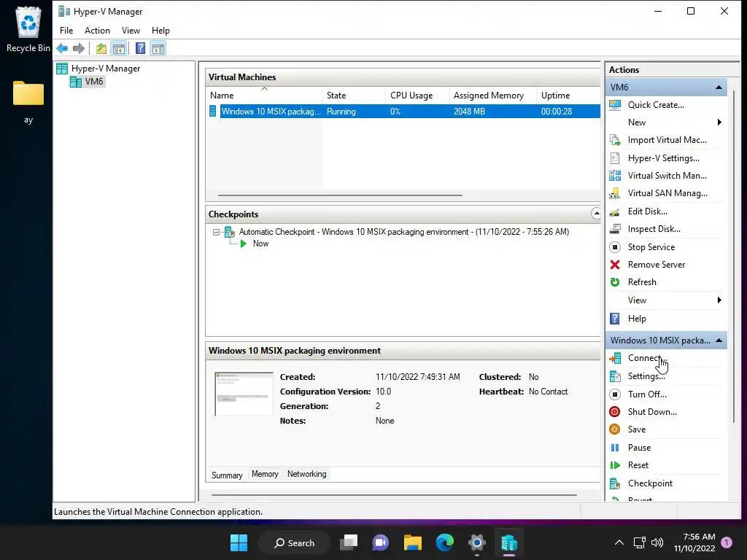Screen dimensions: 747x560
Task: Switch to the Memory tab
Action: coord(265,474)
